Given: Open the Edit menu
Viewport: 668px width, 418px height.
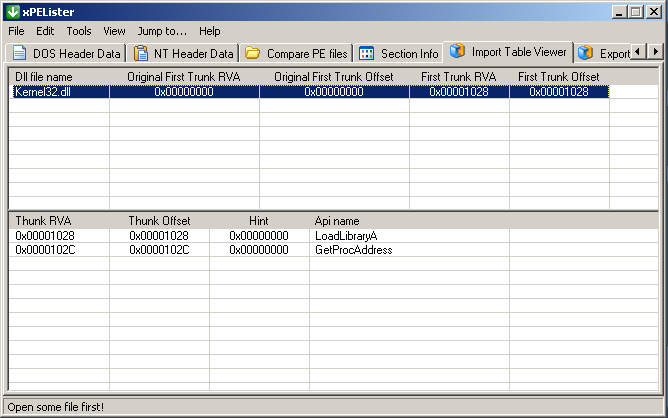Looking at the screenshot, I should click(45, 31).
